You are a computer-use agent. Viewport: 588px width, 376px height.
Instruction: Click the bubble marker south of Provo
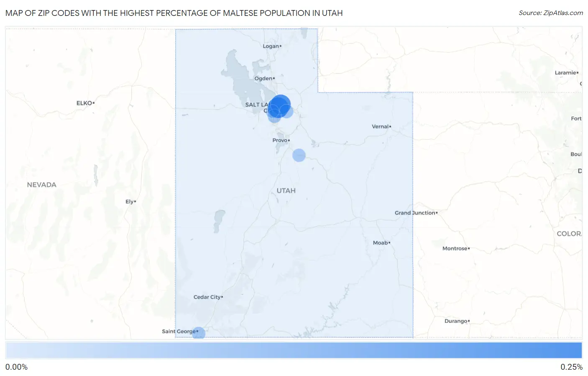[299, 155]
